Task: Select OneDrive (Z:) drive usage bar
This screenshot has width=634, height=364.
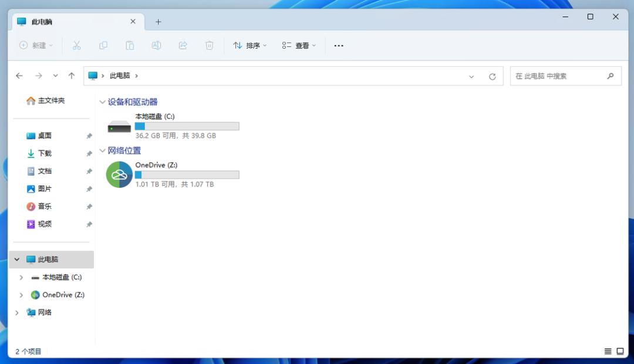Action: coord(187,175)
